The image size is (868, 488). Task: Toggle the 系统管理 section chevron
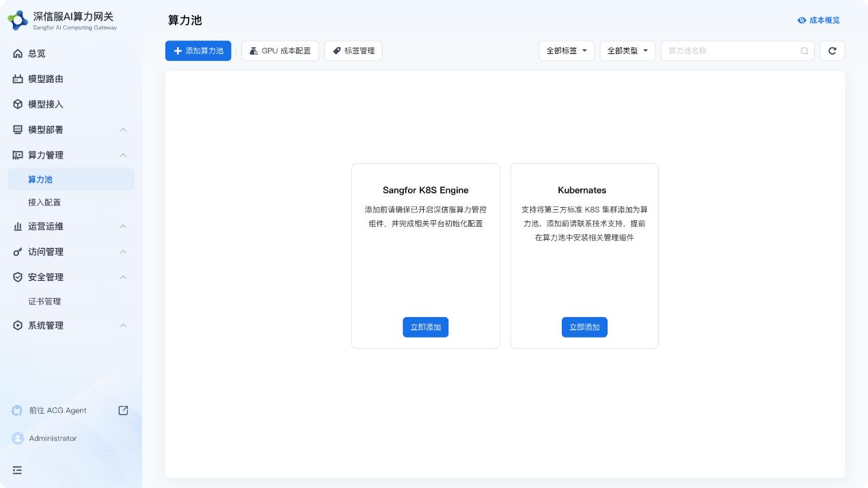click(123, 325)
